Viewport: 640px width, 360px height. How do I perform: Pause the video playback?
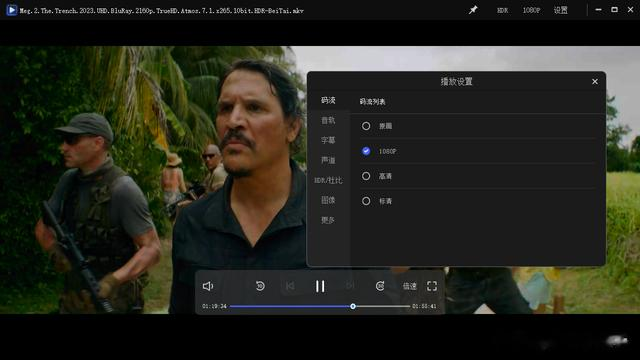pos(320,286)
